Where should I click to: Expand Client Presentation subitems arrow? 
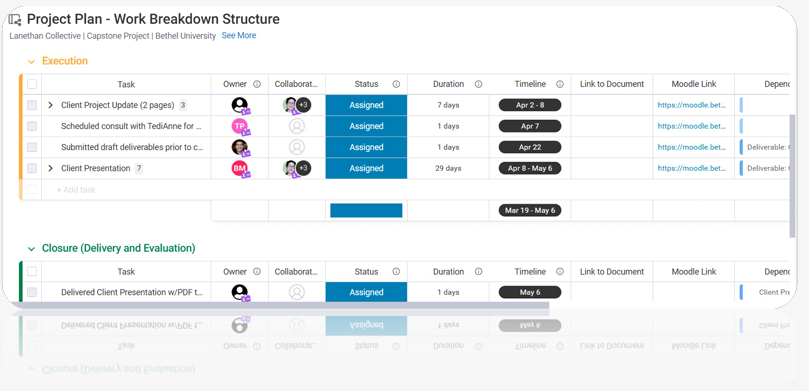(50, 168)
